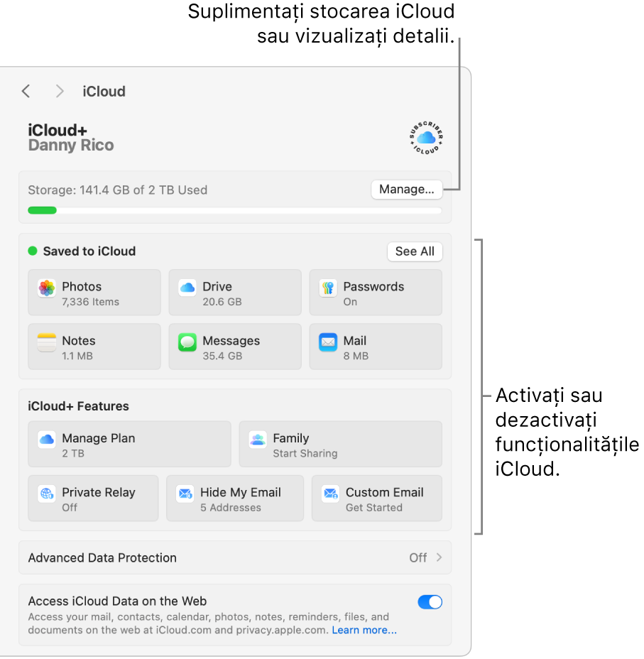644x659 pixels.
Task: Open the Manage Plan 2 TB tile
Action: (129, 445)
